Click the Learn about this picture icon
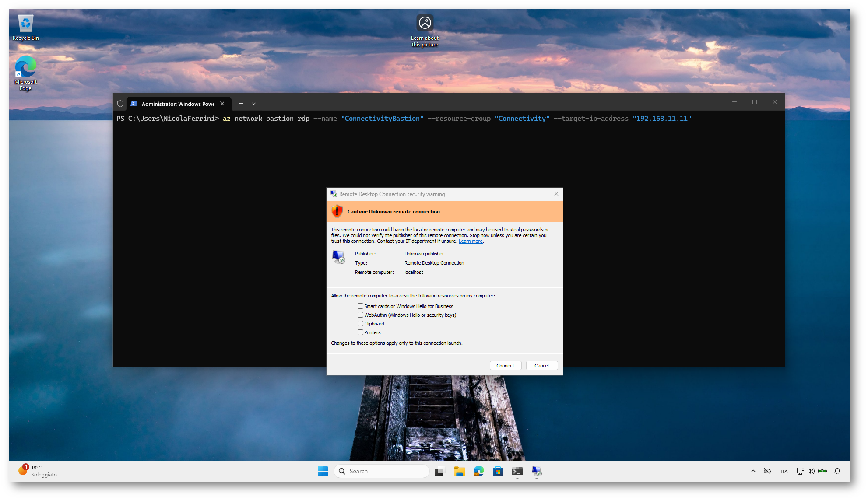The image size is (868, 500). pos(425,23)
